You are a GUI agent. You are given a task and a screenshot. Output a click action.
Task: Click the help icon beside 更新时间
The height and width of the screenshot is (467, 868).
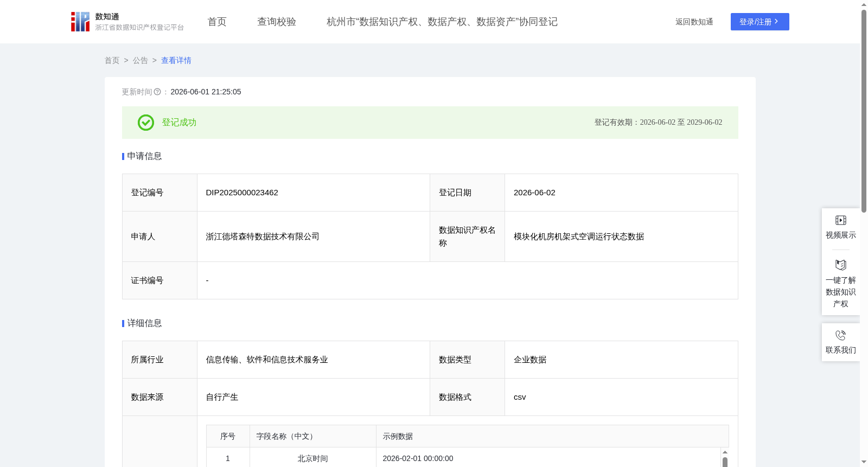click(x=157, y=92)
